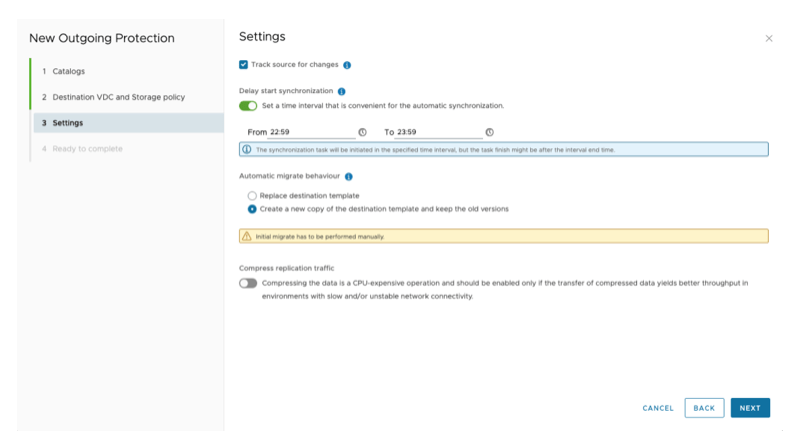Select Create a new copy of destination template
The height and width of the screenshot is (442, 809).
[x=252, y=209]
